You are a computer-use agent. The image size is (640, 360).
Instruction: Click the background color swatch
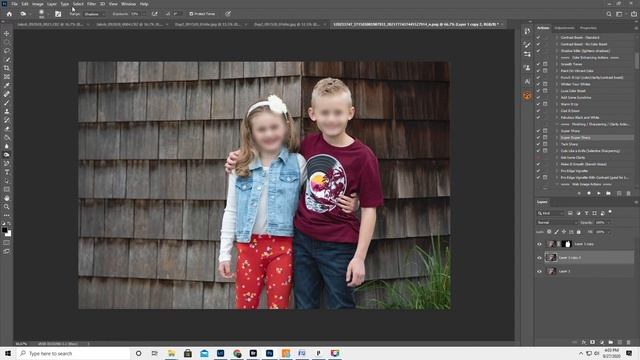click(x=8, y=233)
